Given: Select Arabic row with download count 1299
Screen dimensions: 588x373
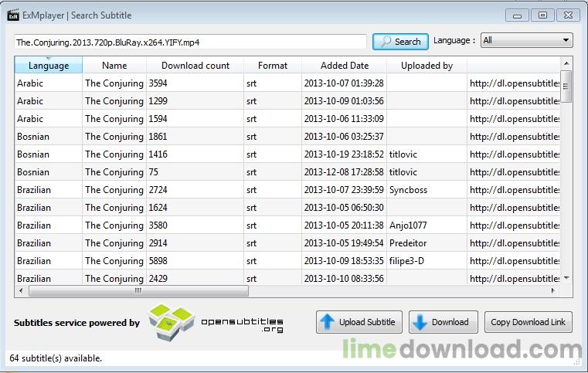Looking at the screenshot, I should click(x=287, y=101).
